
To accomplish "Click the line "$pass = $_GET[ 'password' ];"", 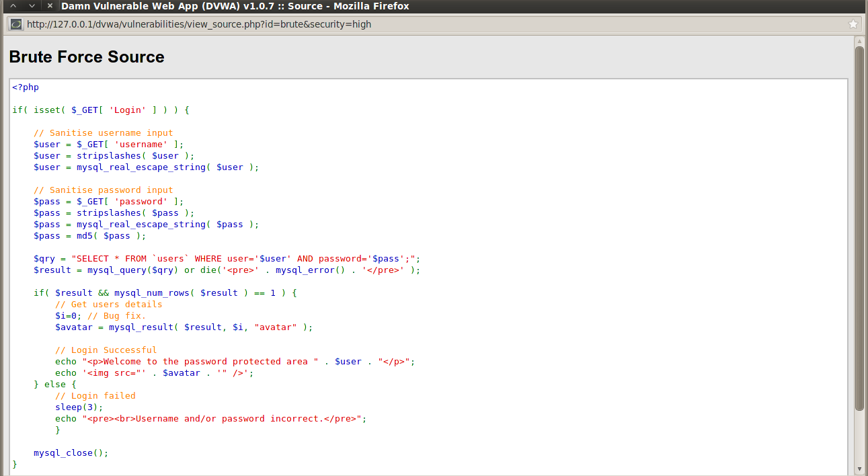I will [109, 201].
